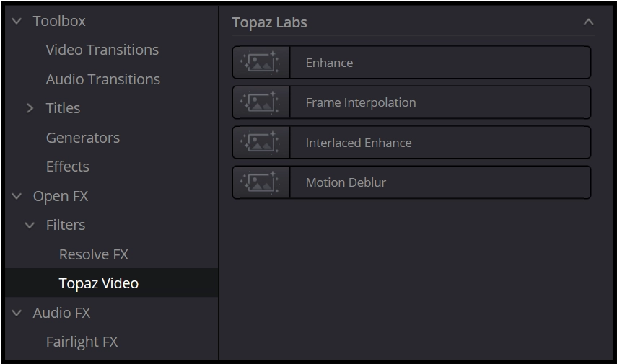Select the Effects category
This screenshot has height=364, width=617.
pyautogui.click(x=67, y=167)
